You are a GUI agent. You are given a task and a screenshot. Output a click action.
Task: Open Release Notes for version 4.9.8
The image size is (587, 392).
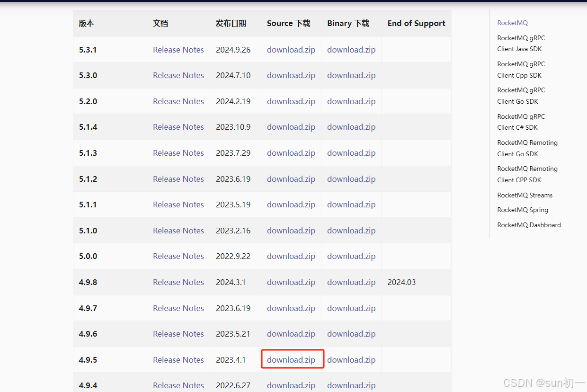click(178, 282)
